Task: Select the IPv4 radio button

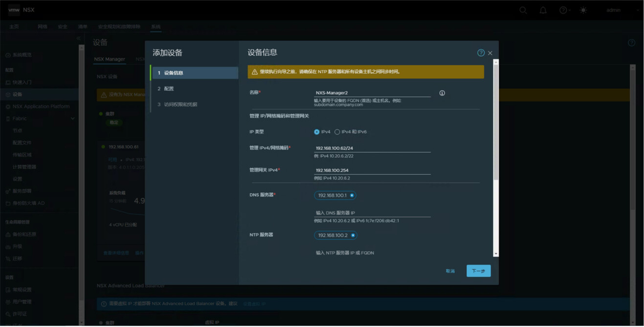Action: click(x=317, y=132)
